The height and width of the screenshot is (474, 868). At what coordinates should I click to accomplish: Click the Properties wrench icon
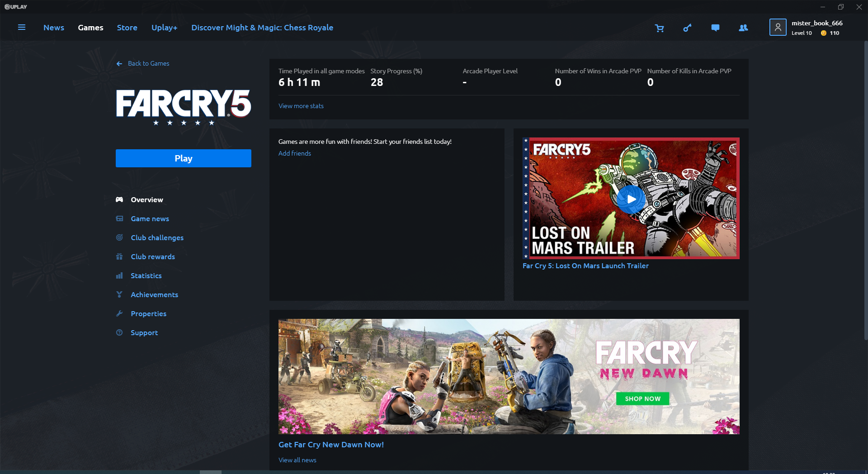(119, 313)
